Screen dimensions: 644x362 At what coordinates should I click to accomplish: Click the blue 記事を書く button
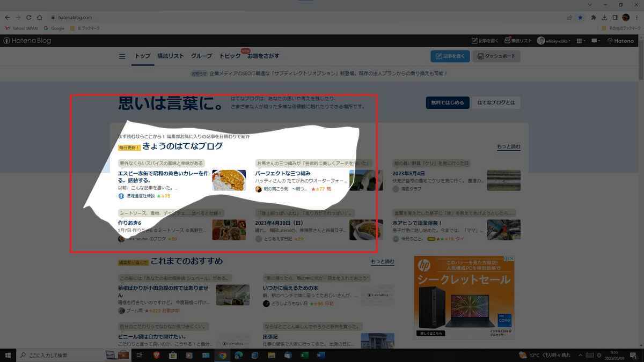[x=450, y=56]
